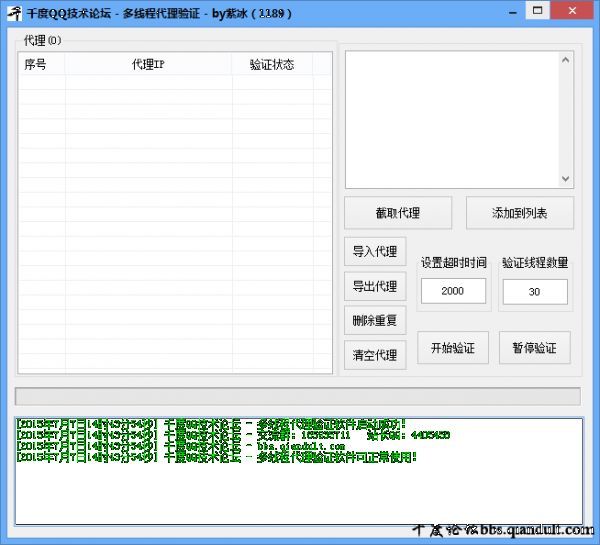Sort by the 验证状态 column header
Viewport: 600px width, 545px height.
point(272,64)
